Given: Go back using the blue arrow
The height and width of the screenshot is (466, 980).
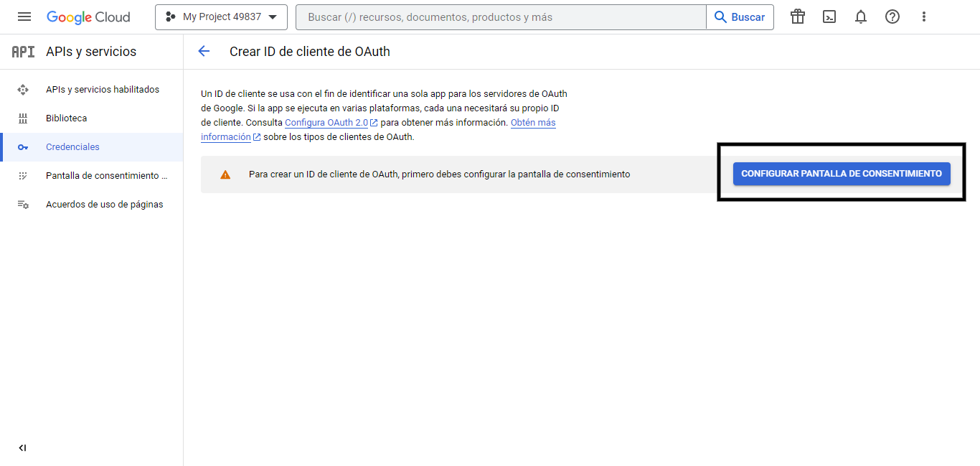Looking at the screenshot, I should (x=204, y=51).
